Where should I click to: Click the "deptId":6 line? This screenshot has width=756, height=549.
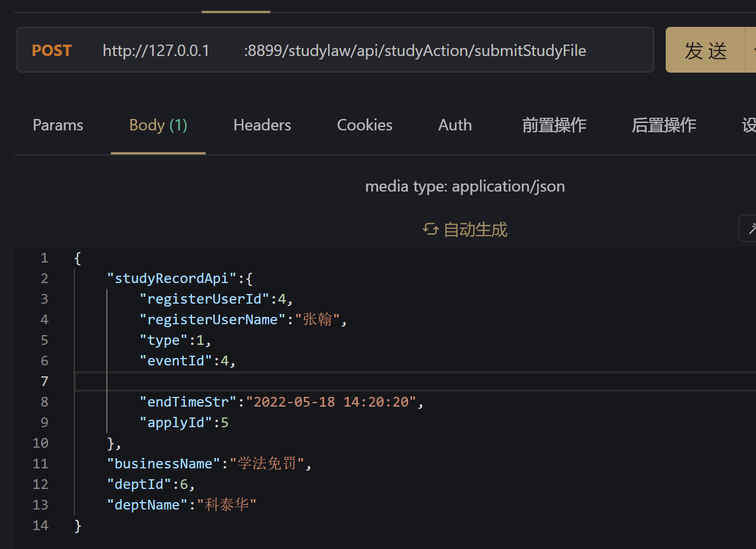(151, 484)
